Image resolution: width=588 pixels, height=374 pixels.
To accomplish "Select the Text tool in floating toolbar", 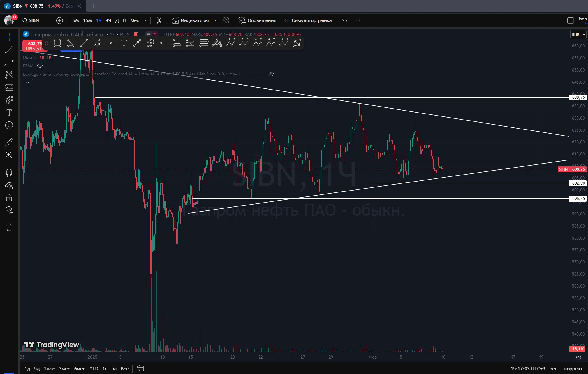I will [124, 43].
